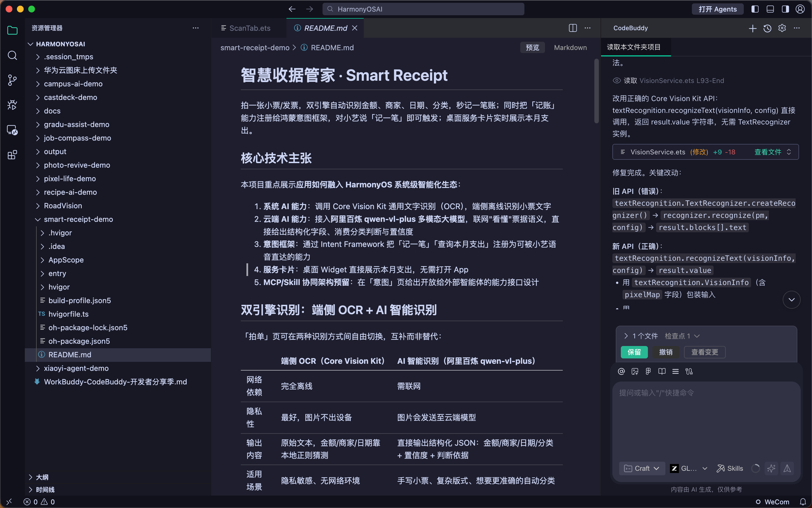This screenshot has width=812, height=508.
Task: Toggle the secondary sidebar layout button
Action: tap(785, 9)
